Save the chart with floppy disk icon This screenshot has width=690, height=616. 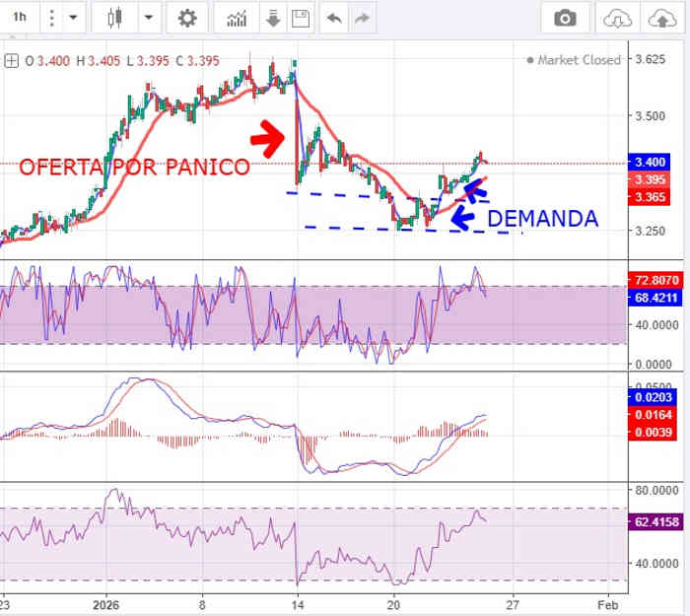point(301,18)
